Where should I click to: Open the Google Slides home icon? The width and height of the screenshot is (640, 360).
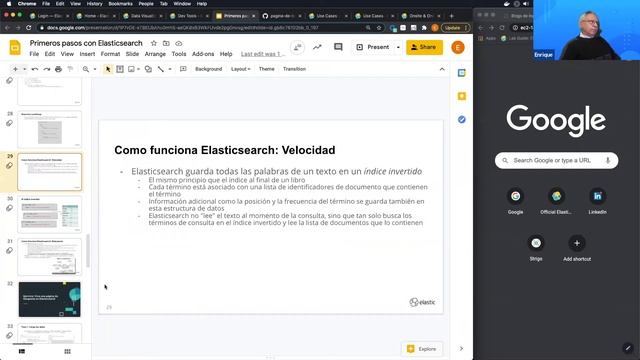pos(15,47)
